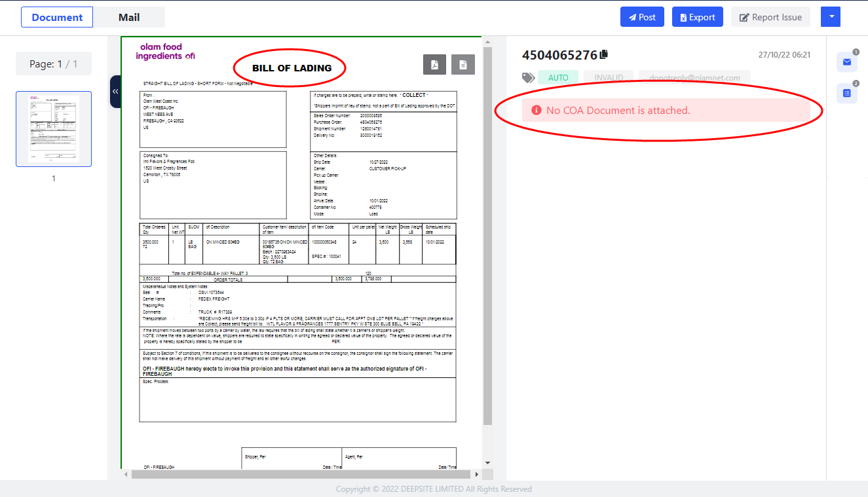Click the text file view icon
This screenshot has height=497, width=868.
pos(463,64)
